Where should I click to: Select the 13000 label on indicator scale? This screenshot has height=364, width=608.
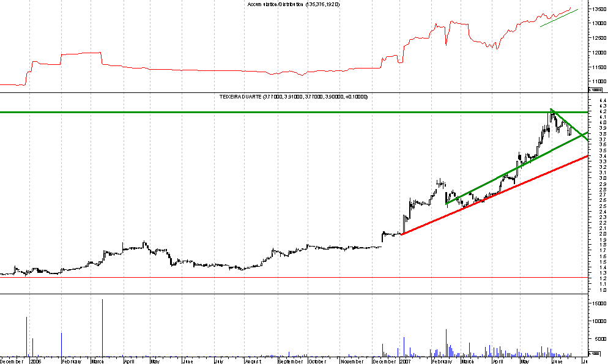(599, 23)
